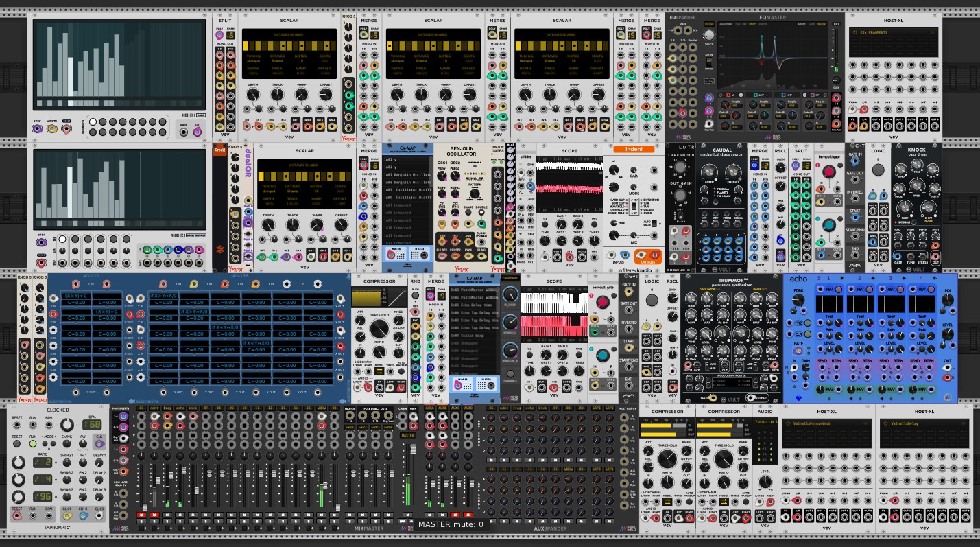Click the Clocked BPM display reading 68
The width and height of the screenshot is (980, 547).
93,425
